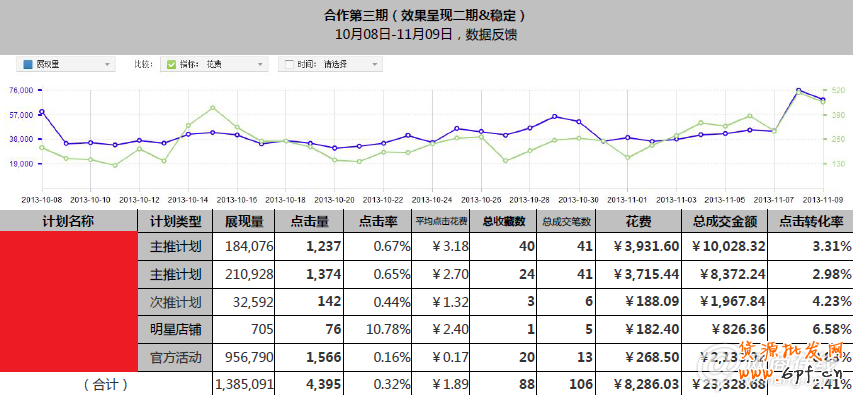Click the first blue data point on 2013-10-08
Image resolution: width=853 pixels, height=395 pixels.
coord(42,112)
